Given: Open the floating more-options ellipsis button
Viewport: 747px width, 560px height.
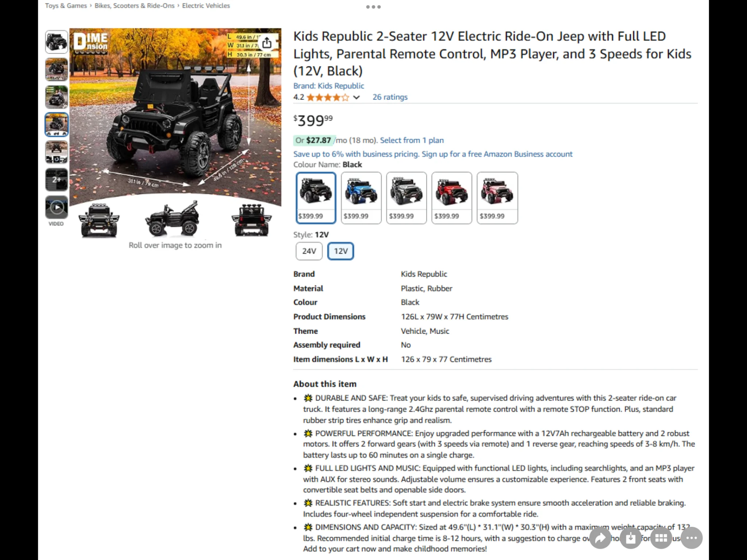Looking at the screenshot, I should tap(692, 538).
